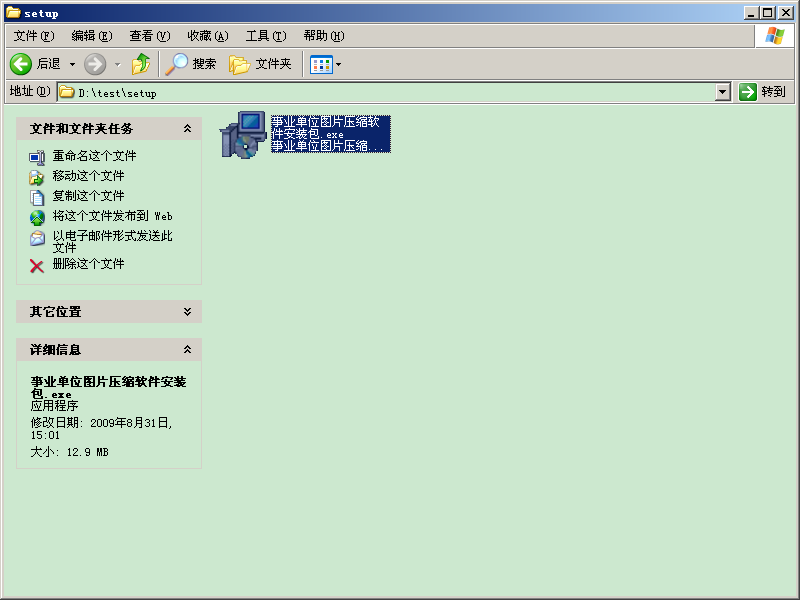Image resolution: width=800 pixels, height=600 pixels.
Task: Click the move file icon
Action: 37,178
